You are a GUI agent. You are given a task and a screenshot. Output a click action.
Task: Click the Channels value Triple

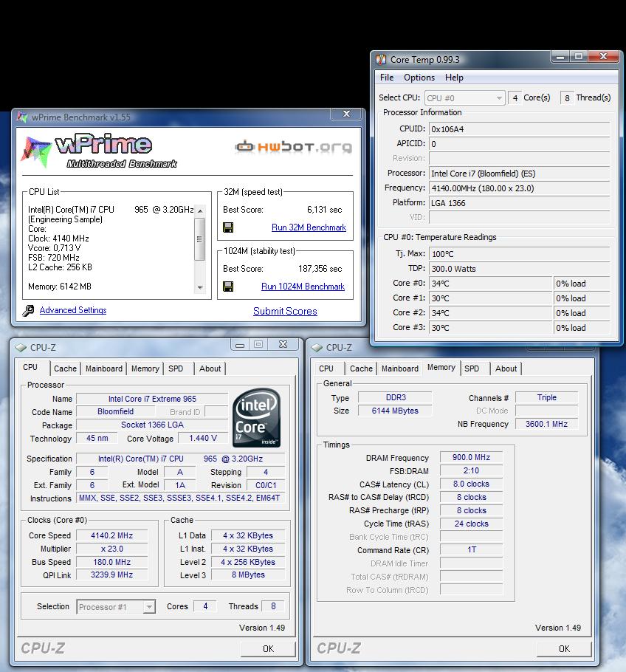coord(546,397)
